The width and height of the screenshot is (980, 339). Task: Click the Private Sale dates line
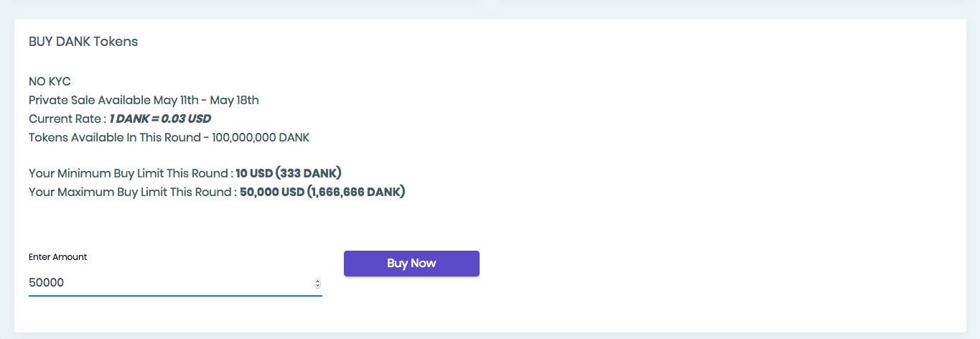tap(144, 101)
